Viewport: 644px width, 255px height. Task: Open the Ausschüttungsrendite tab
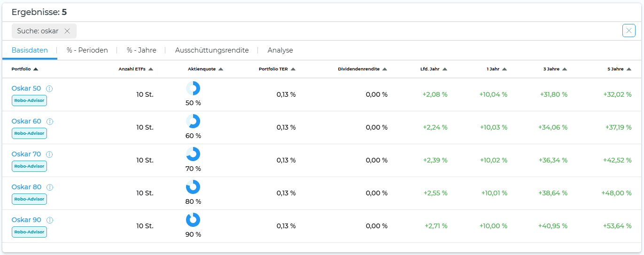click(212, 50)
